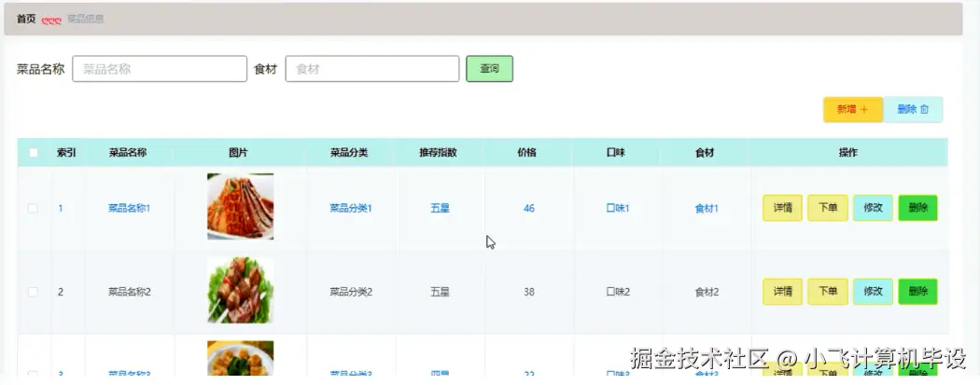Click the 菜品名称 column header

pos(128,152)
